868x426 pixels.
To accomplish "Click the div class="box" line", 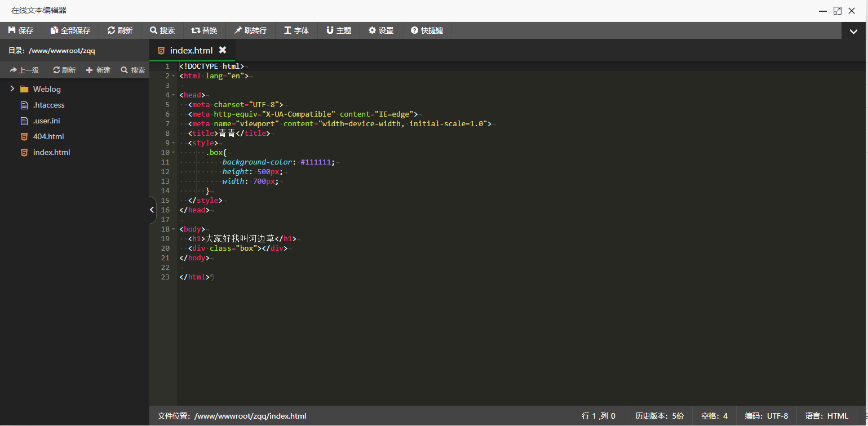I will [x=238, y=248].
